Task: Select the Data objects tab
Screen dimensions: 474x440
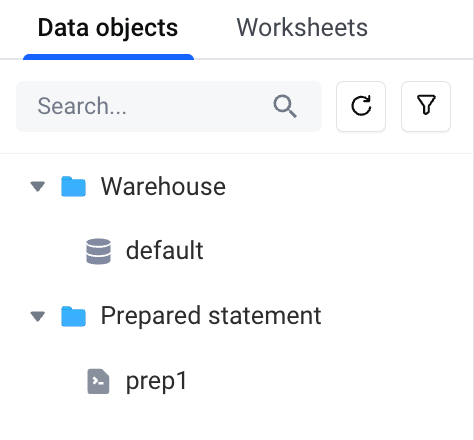Action: pos(108,28)
